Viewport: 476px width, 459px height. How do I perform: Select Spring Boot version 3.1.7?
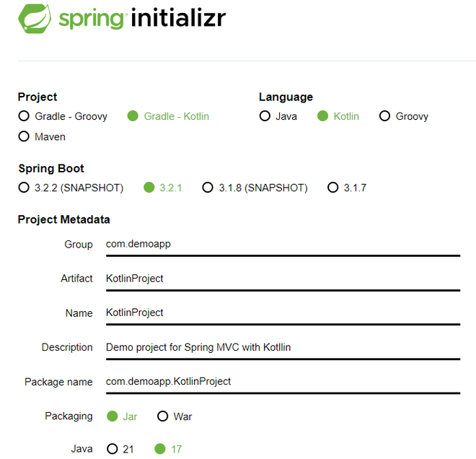[332, 188]
